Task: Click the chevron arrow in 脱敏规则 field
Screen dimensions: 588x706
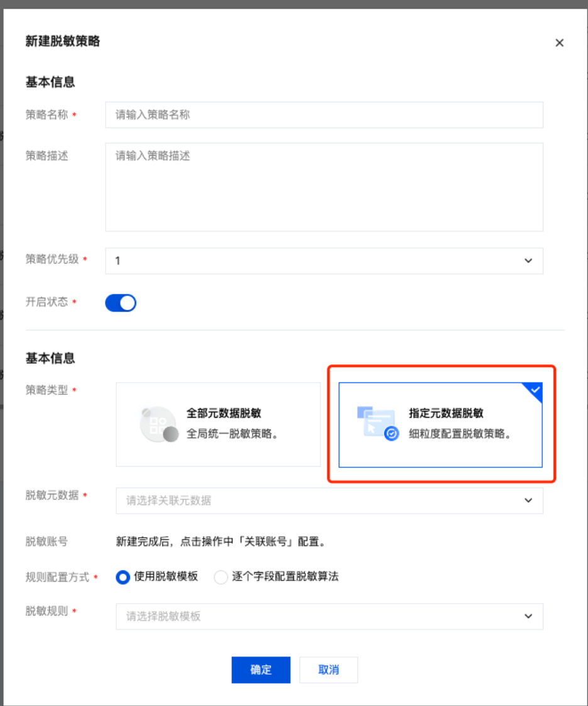Action: point(528,616)
